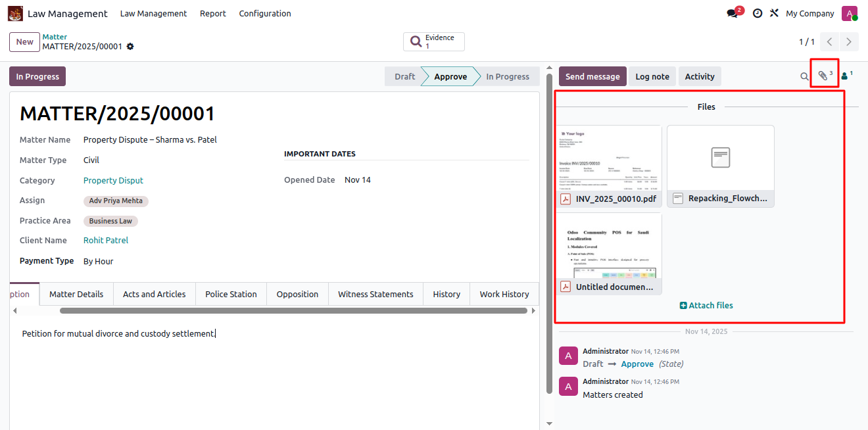Open the activities clock icon
The height and width of the screenshot is (430, 868).
click(x=758, y=14)
